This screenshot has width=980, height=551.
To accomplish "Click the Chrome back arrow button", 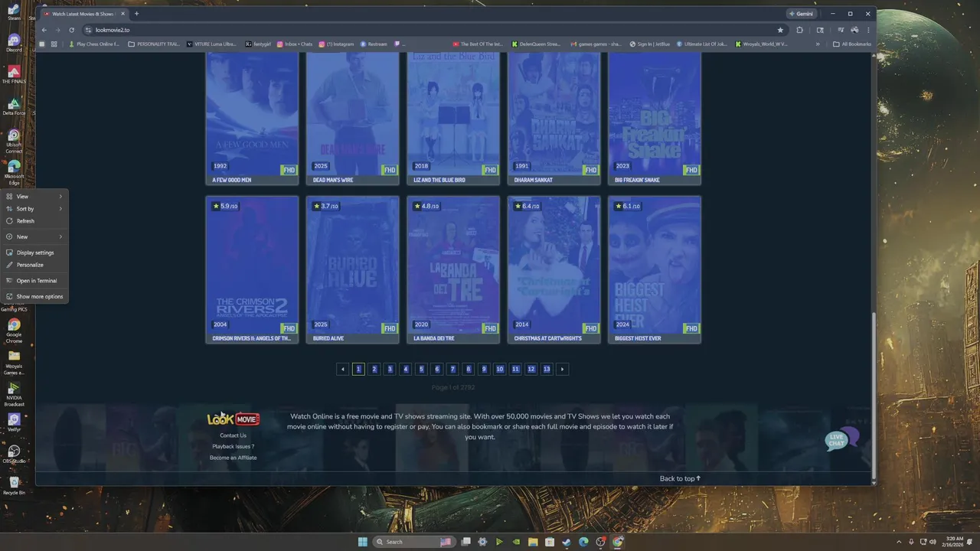I will point(44,30).
